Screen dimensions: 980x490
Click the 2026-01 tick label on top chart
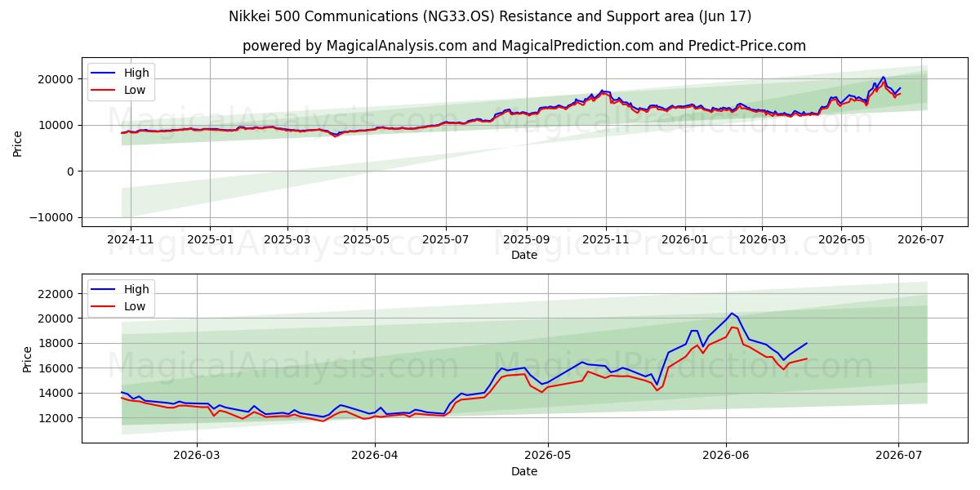pos(684,239)
